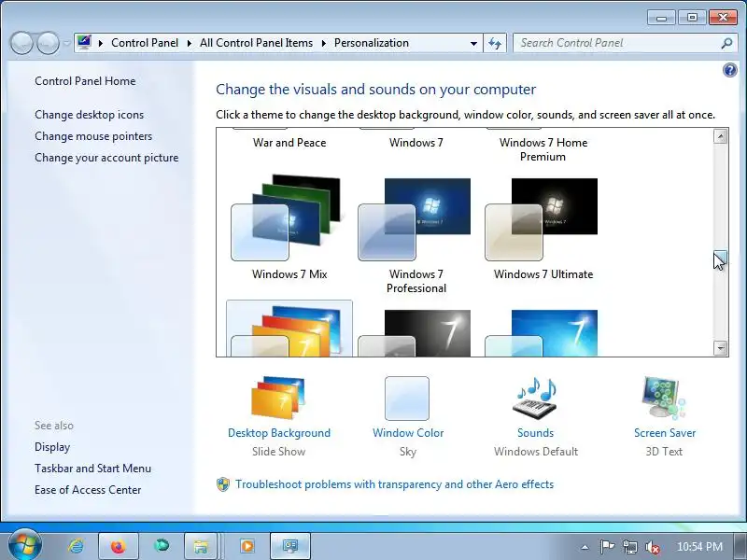Expand the arrow after Control Panel breadcrumb
747x560 pixels.
click(190, 43)
